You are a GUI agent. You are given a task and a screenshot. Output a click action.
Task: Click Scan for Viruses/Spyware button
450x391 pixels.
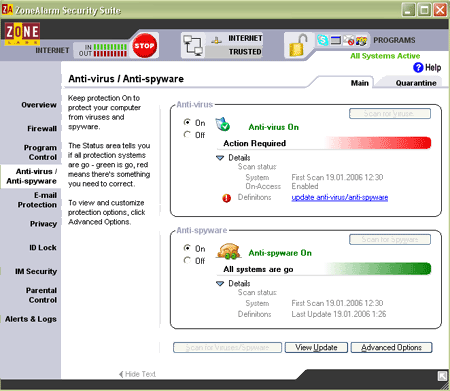[x=227, y=347]
